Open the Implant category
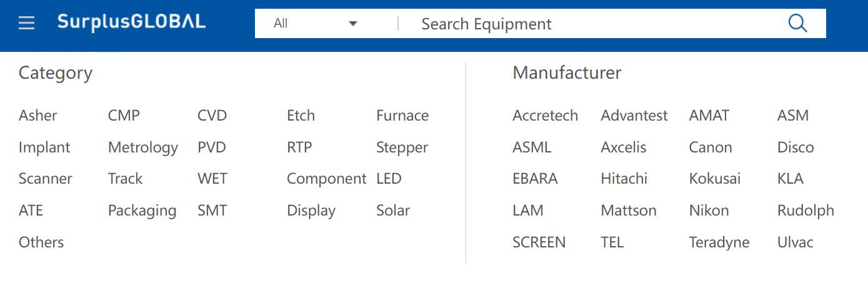 (x=44, y=147)
